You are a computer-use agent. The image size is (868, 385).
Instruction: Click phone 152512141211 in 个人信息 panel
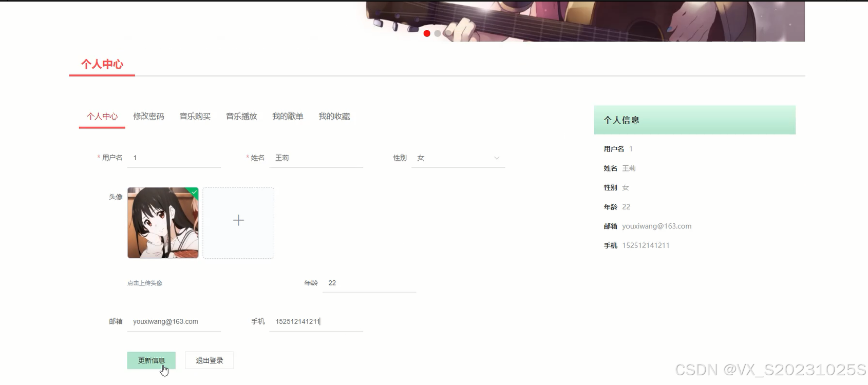[646, 245]
